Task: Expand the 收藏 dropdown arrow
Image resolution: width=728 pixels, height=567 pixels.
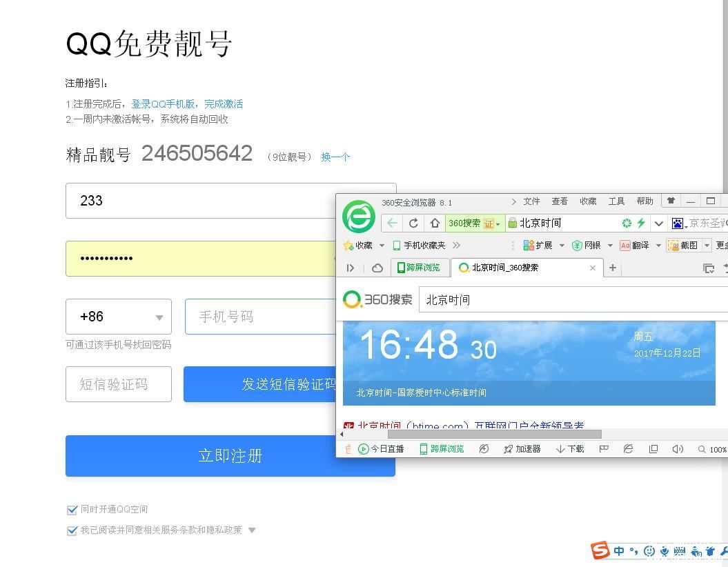Action: tap(382, 246)
